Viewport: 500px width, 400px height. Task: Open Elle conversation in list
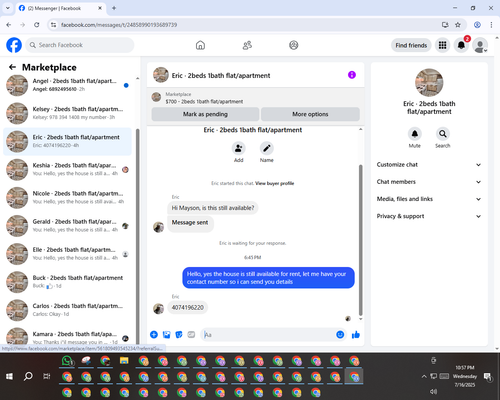coord(67,254)
